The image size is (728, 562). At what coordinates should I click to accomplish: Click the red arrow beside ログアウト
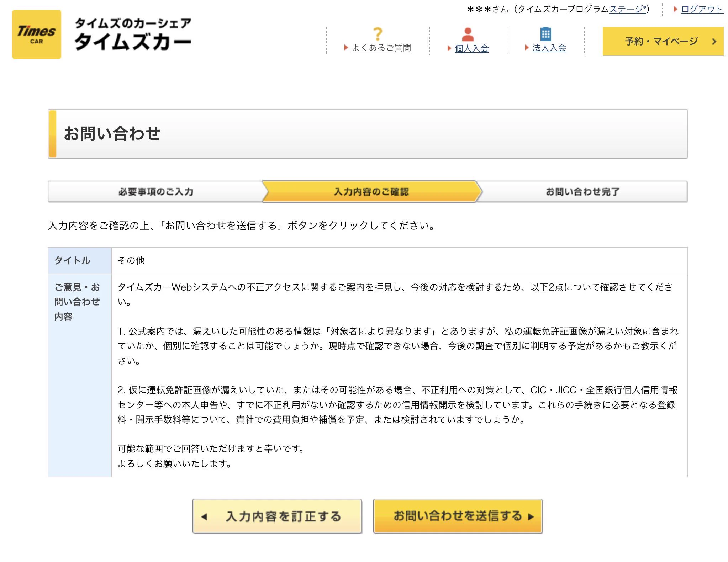(x=675, y=9)
